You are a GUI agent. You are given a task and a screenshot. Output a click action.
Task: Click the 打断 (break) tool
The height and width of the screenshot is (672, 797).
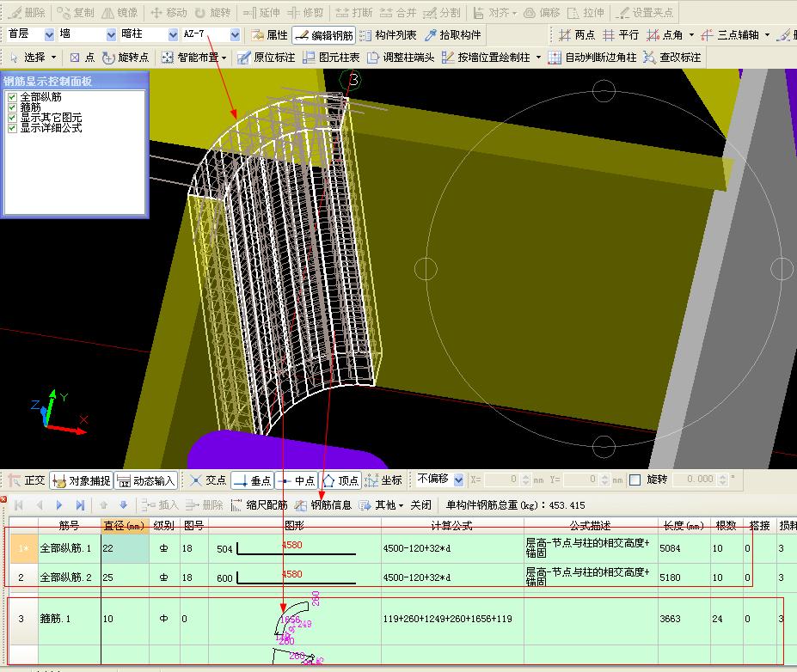354,12
